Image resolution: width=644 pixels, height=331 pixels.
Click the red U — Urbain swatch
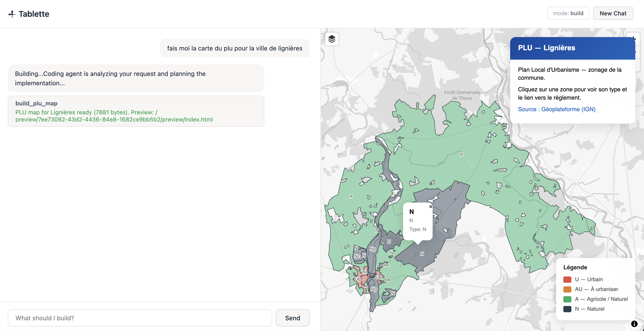coord(567,279)
